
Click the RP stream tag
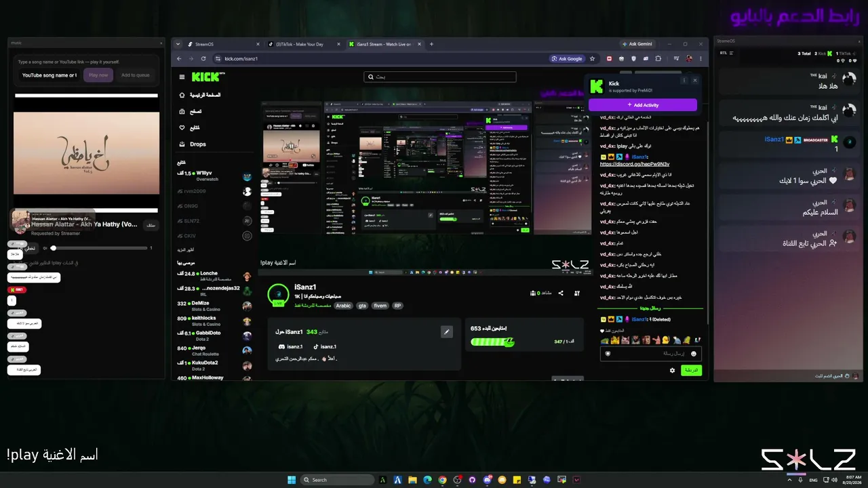pos(397,306)
